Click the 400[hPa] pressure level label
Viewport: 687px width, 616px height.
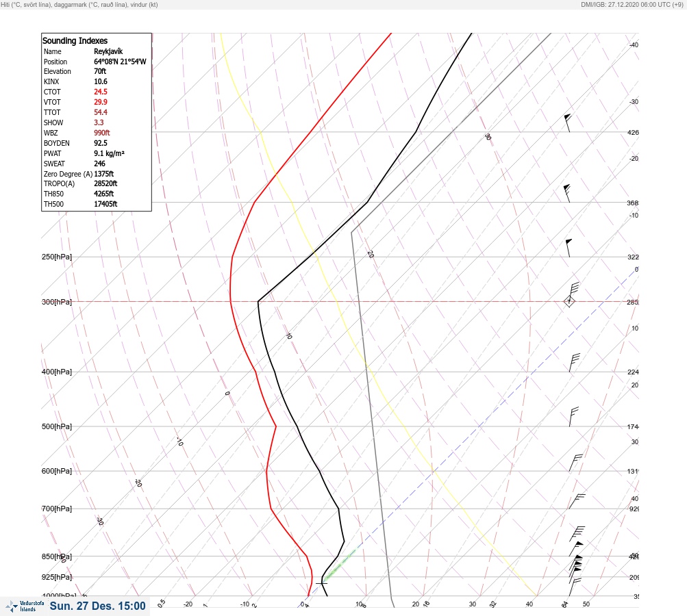(x=57, y=372)
